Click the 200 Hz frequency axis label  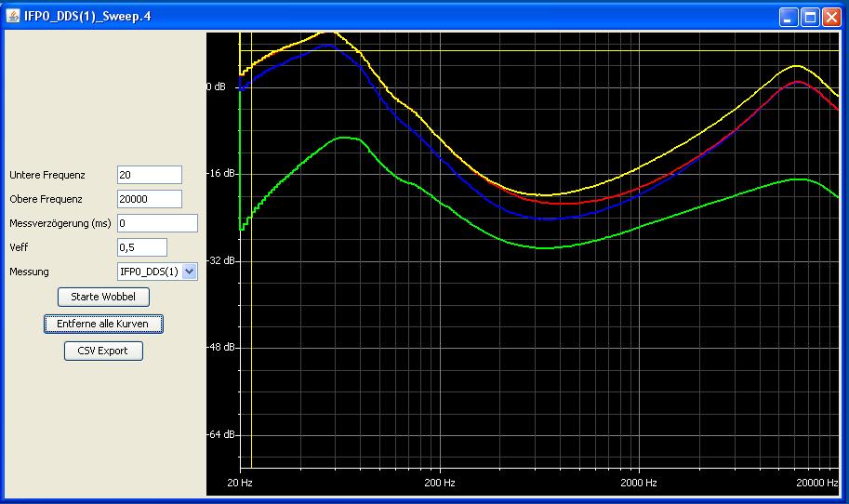click(439, 484)
